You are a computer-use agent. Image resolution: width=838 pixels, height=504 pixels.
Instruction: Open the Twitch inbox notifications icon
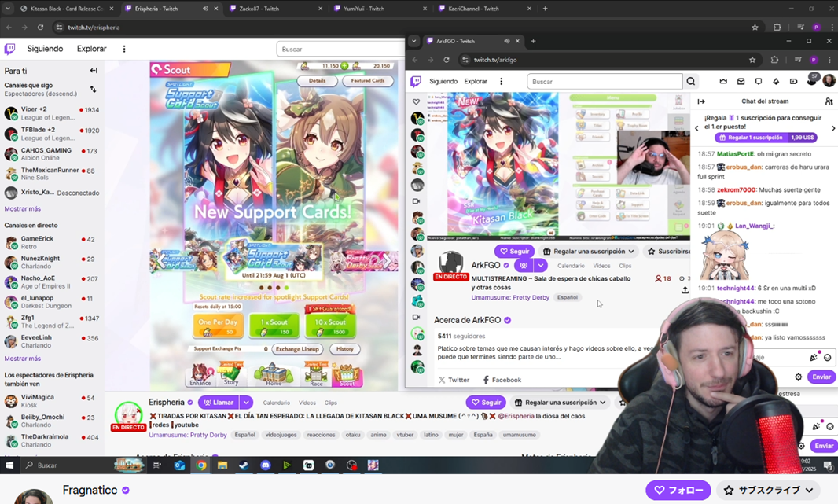741,82
